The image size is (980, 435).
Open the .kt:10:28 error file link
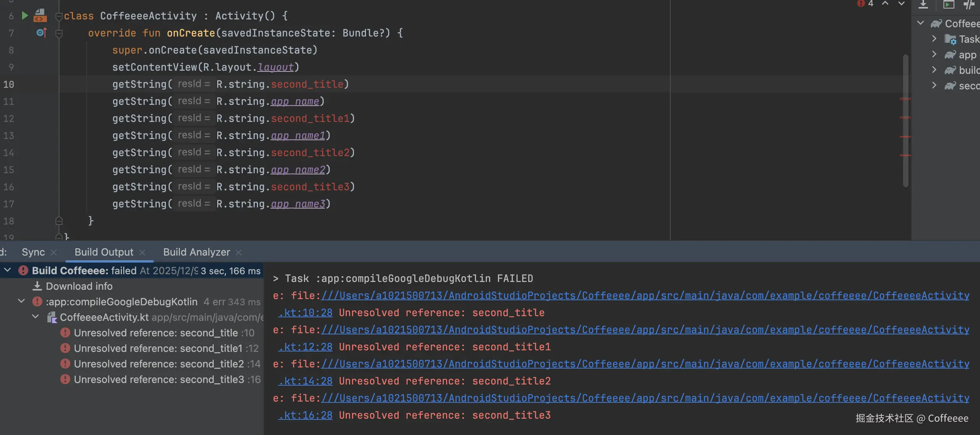point(305,313)
